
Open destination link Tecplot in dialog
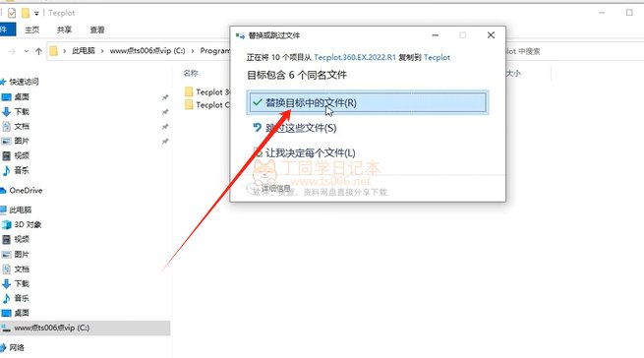coord(437,58)
